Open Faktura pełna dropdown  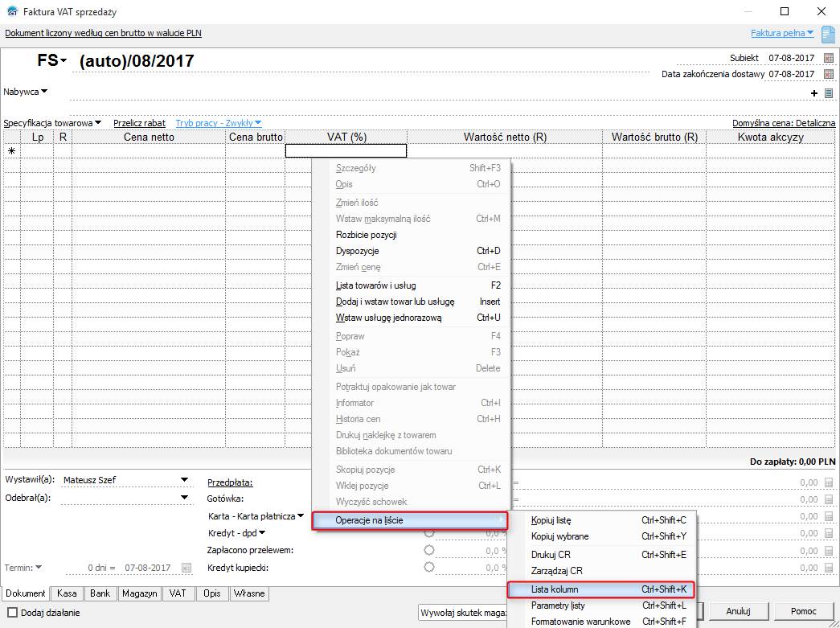pyautogui.click(x=782, y=33)
